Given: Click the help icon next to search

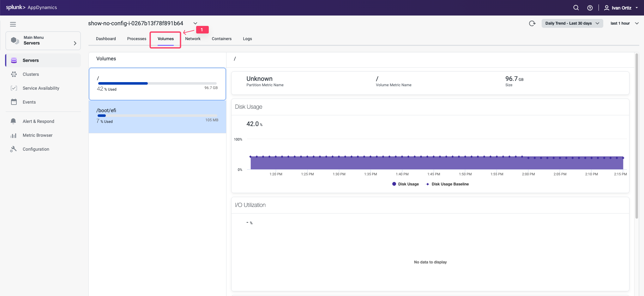Looking at the screenshot, I should (x=590, y=8).
